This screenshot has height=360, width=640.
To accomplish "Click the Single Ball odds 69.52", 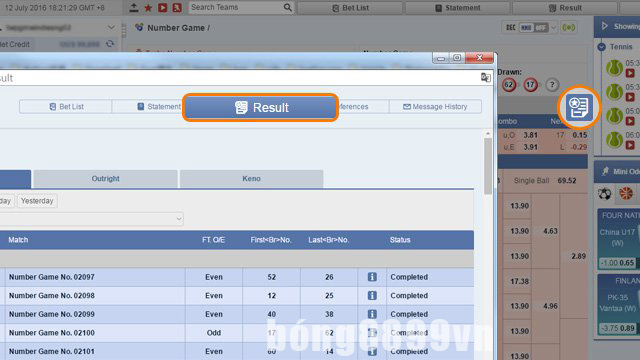I will click(x=567, y=180).
